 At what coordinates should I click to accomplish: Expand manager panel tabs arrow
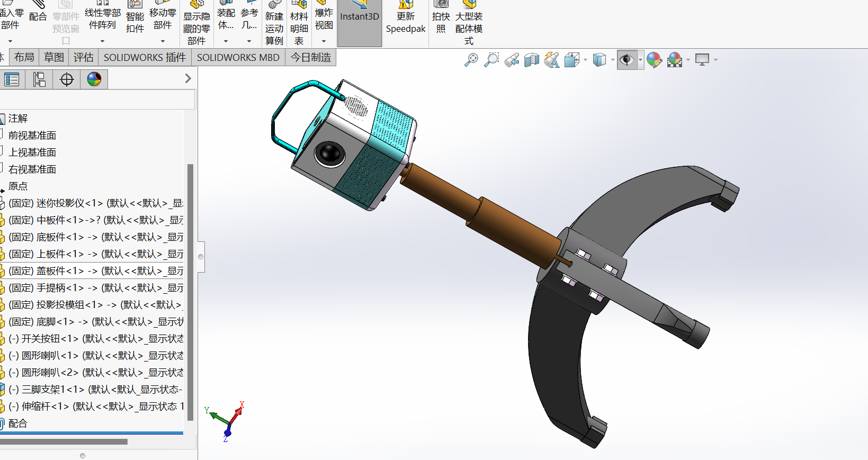click(188, 78)
